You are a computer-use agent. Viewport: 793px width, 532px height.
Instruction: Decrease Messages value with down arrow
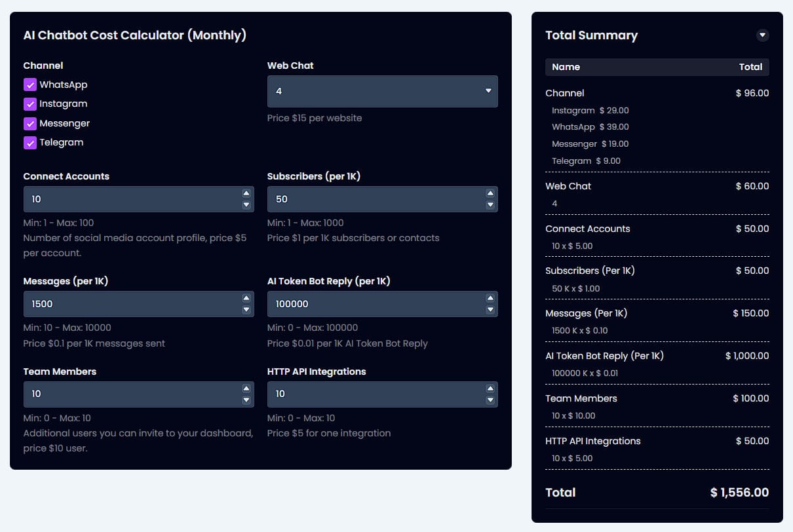[x=246, y=309]
